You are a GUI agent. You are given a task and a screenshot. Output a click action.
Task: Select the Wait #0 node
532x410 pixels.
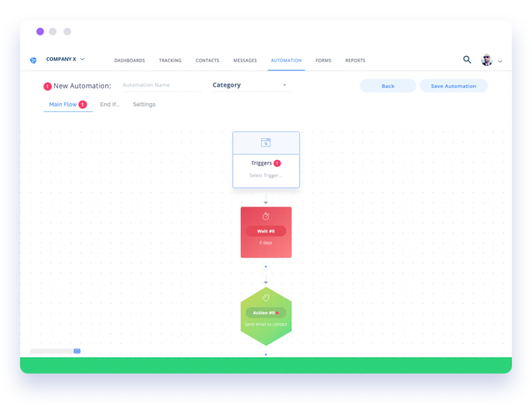tap(265, 231)
